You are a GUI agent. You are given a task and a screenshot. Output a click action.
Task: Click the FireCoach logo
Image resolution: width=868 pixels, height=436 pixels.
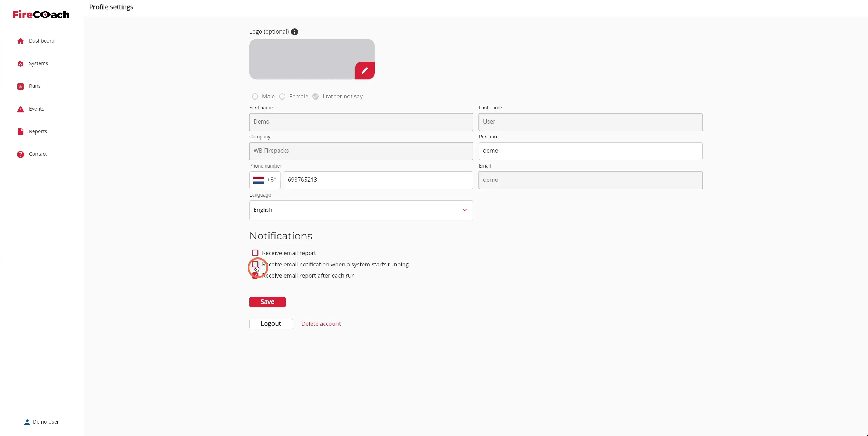41,15
